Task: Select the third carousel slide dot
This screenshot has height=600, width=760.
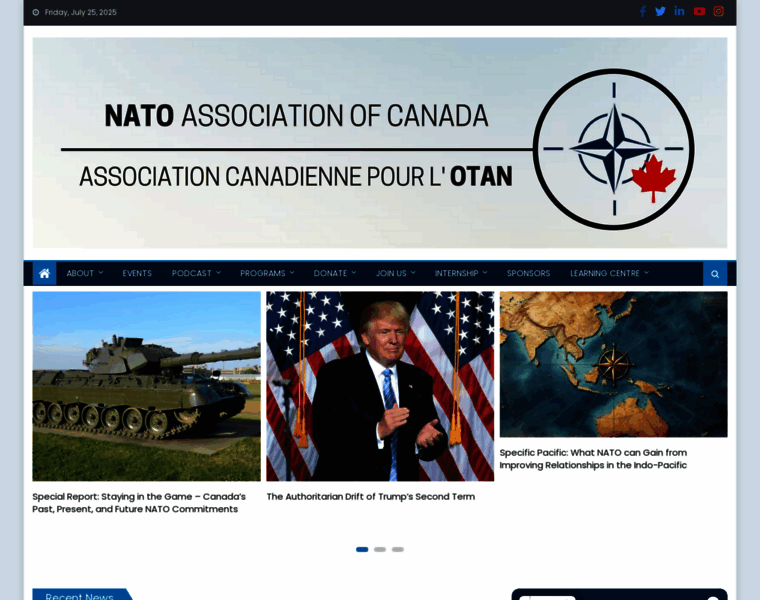Action: coord(398,550)
